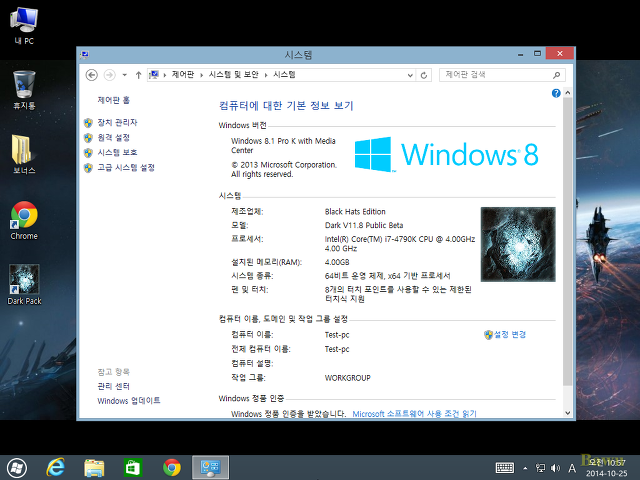Open Microsoft 소프트웨어 사용 조건 읽기 link
Screen dimensions: 640x480
tap(415, 414)
